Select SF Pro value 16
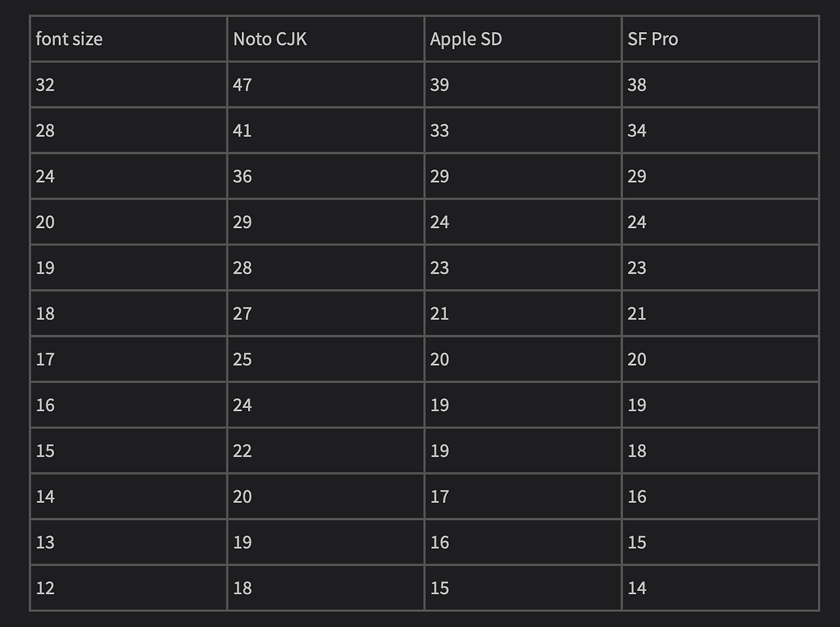Image resolution: width=840 pixels, height=627 pixels. (x=721, y=496)
